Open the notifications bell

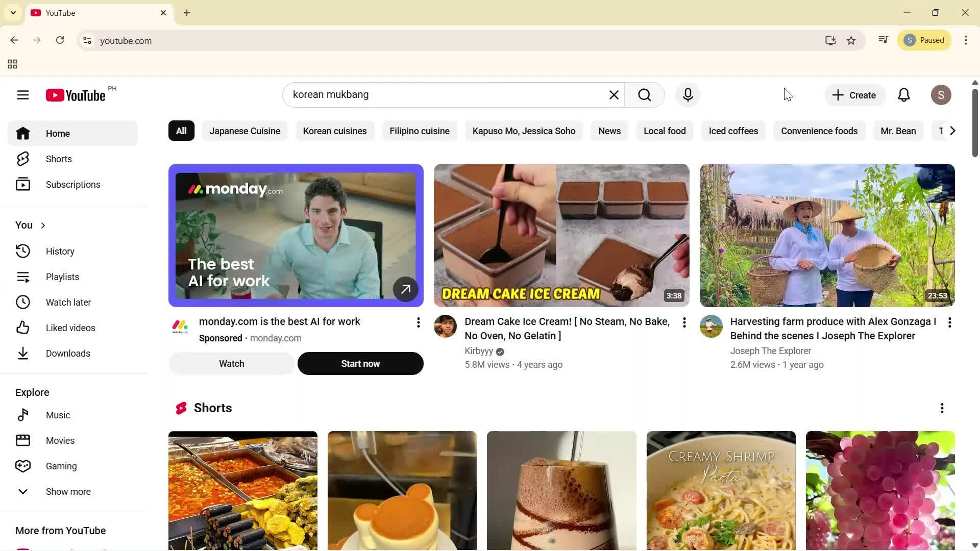click(903, 95)
